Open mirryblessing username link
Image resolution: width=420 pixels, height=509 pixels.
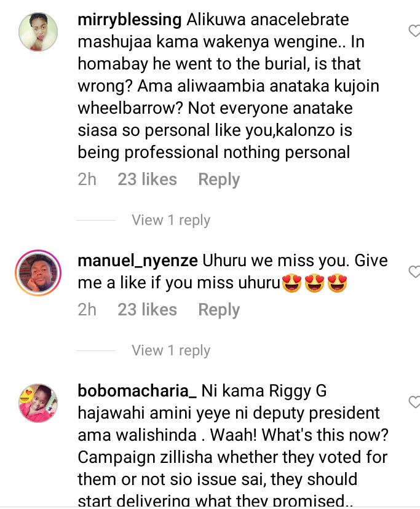tap(130, 20)
